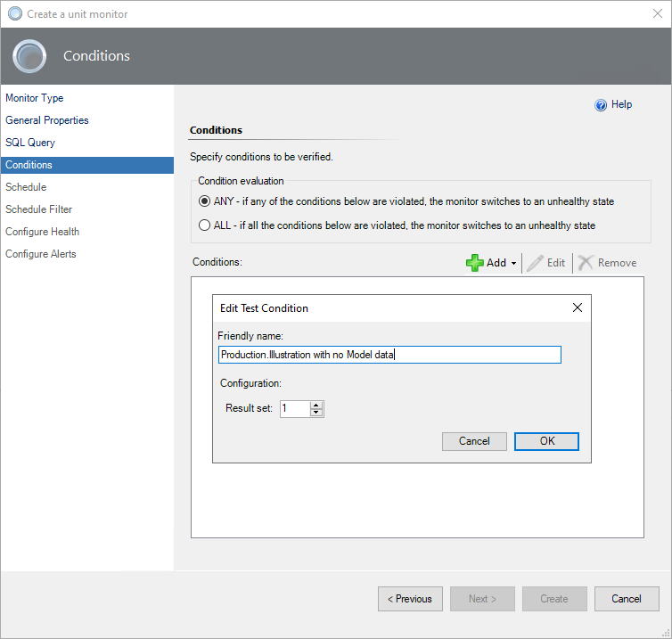Click the Remove label in toolbar
The width and height of the screenshot is (672, 639).
coord(617,263)
